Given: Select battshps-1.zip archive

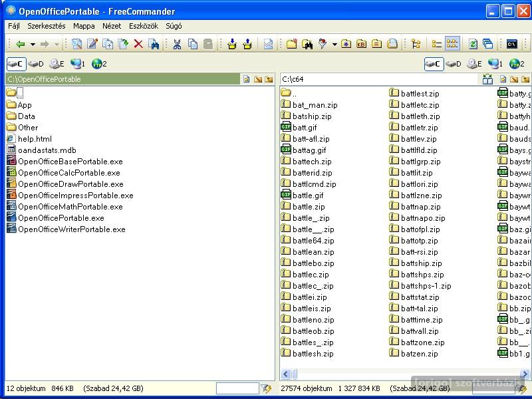Looking at the screenshot, I should [x=420, y=286].
